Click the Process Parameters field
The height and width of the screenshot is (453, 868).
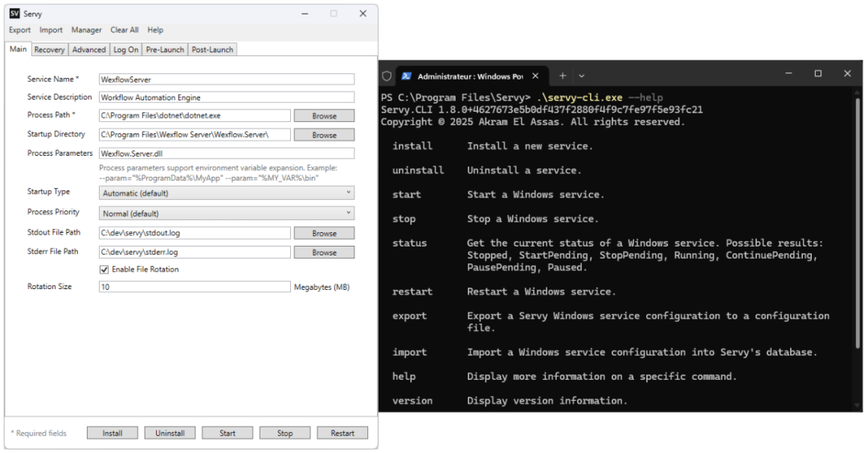pyautogui.click(x=227, y=153)
